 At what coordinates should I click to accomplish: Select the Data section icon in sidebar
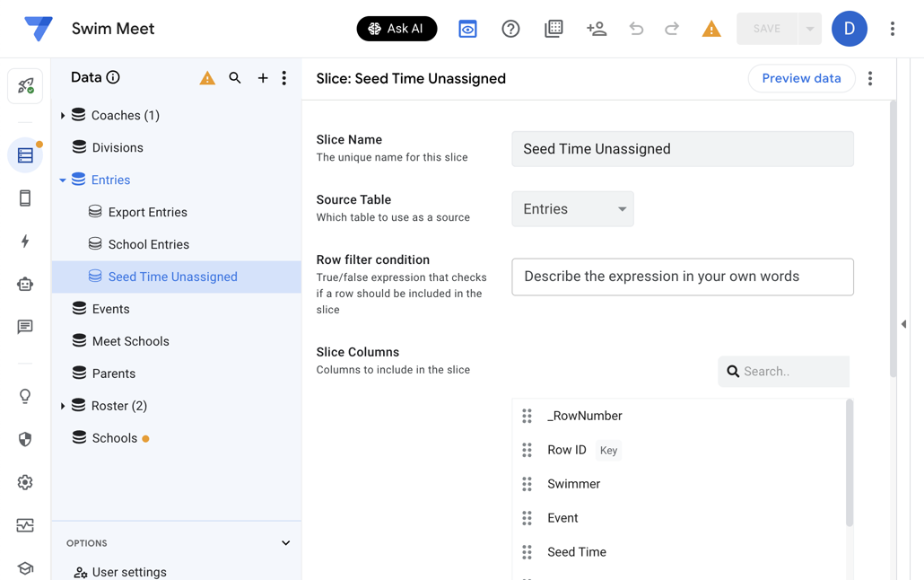(x=25, y=155)
